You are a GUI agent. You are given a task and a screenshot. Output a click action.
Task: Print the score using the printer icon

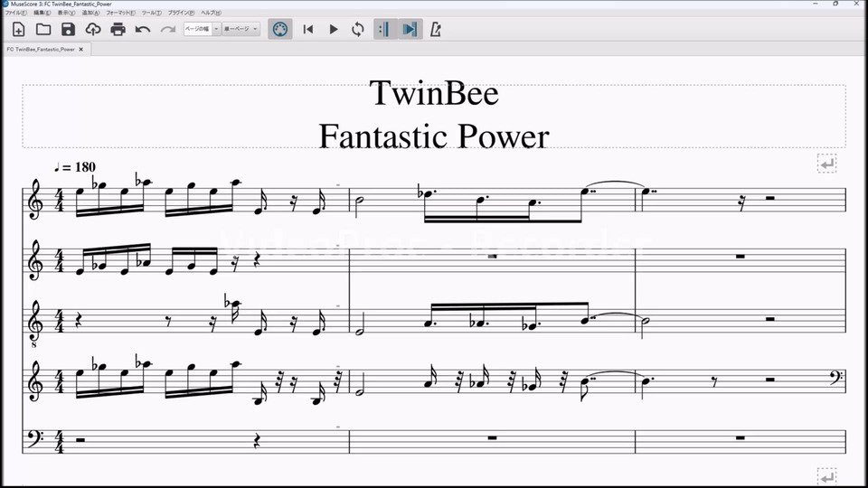[x=118, y=29]
